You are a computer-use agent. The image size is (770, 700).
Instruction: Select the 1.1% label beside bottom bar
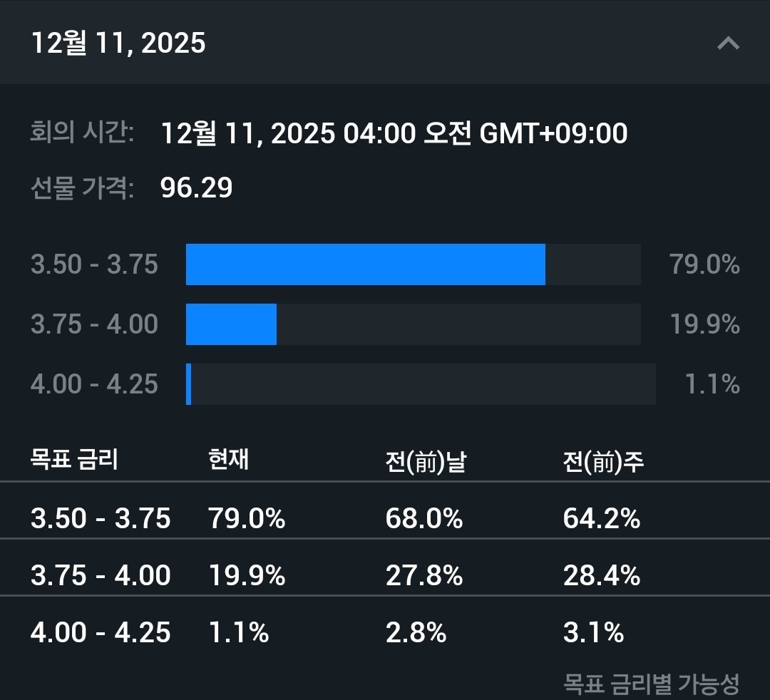[712, 385]
